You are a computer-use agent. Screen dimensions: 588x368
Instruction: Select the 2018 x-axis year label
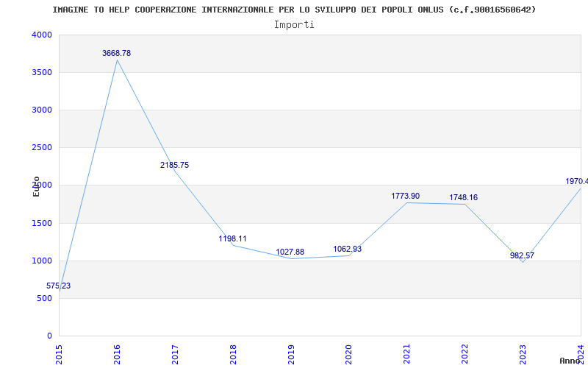pyautogui.click(x=233, y=355)
